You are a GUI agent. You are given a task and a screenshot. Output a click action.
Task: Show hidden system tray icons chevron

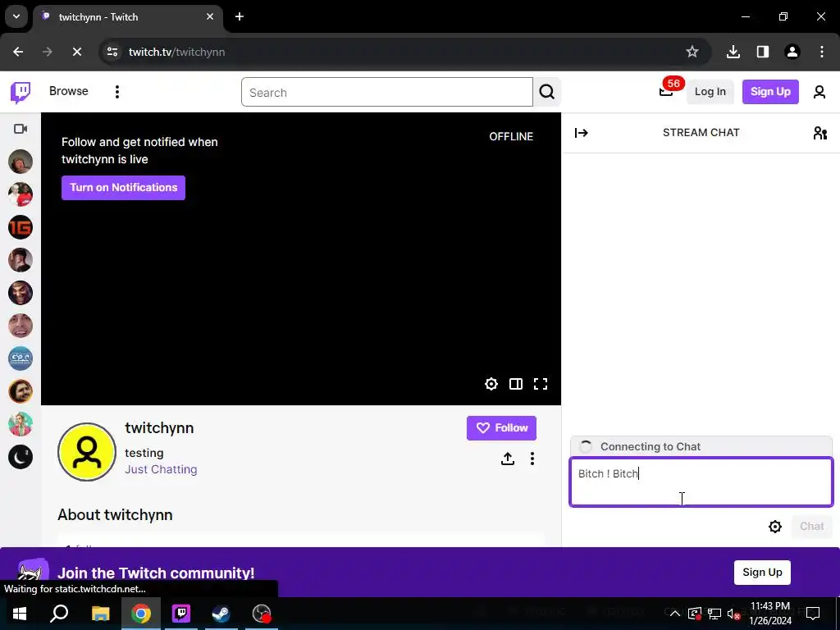click(x=675, y=614)
